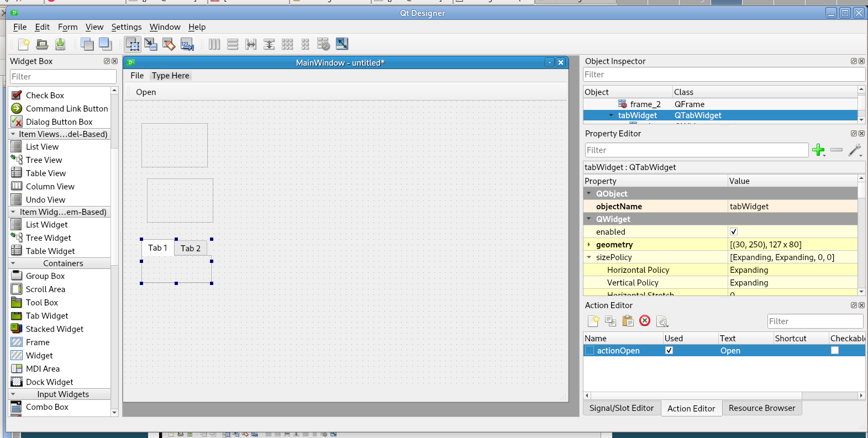Delete the selected action with the red X icon

coord(645,321)
